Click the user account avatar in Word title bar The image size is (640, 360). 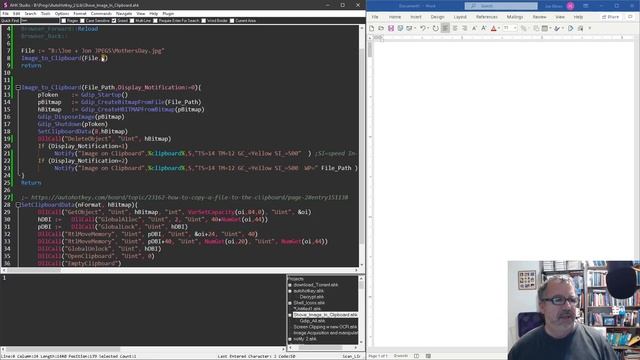point(571,6)
